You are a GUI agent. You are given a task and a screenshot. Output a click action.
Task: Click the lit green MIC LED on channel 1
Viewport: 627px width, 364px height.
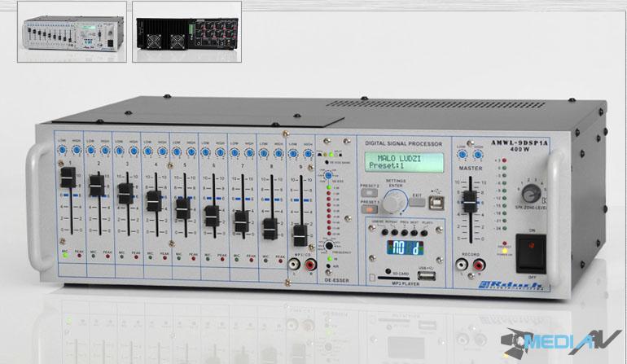pyautogui.click(x=65, y=255)
